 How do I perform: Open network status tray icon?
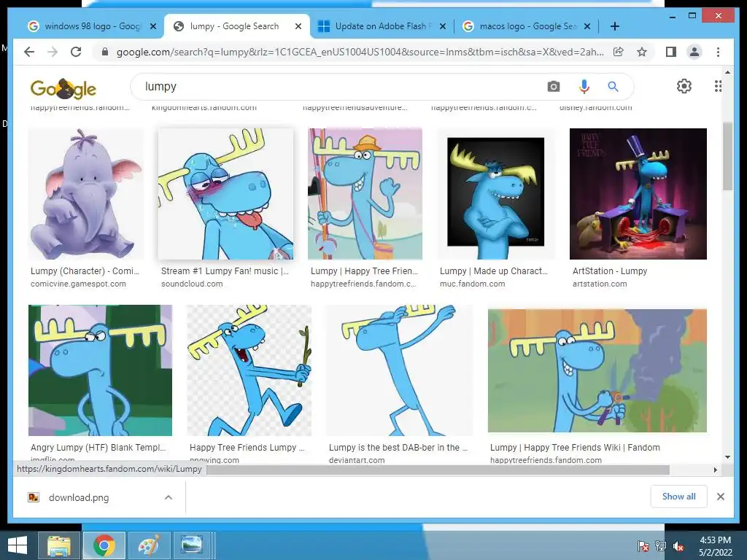tap(660, 546)
